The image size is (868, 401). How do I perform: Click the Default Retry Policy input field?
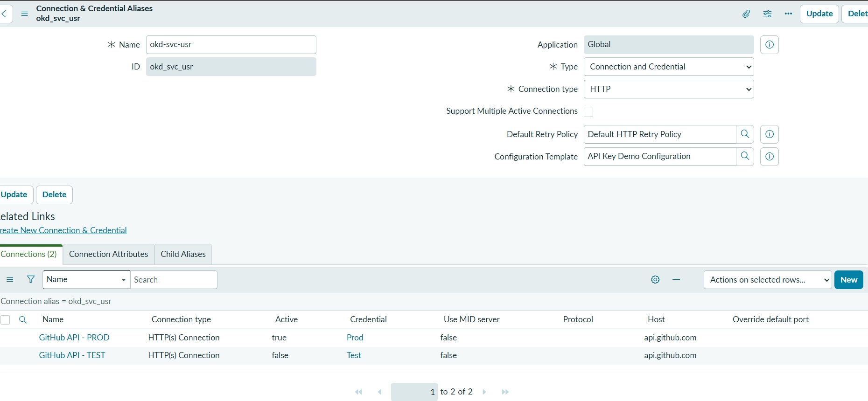pyautogui.click(x=660, y=134)
